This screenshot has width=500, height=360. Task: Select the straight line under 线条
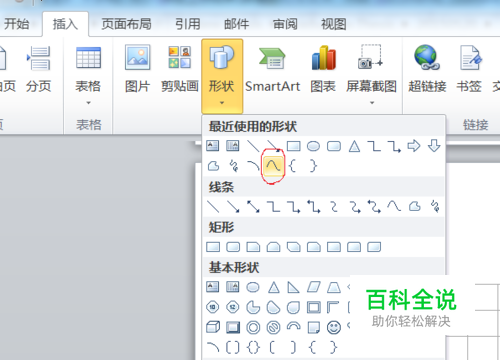pyautogui.click(x=213, y=207)
